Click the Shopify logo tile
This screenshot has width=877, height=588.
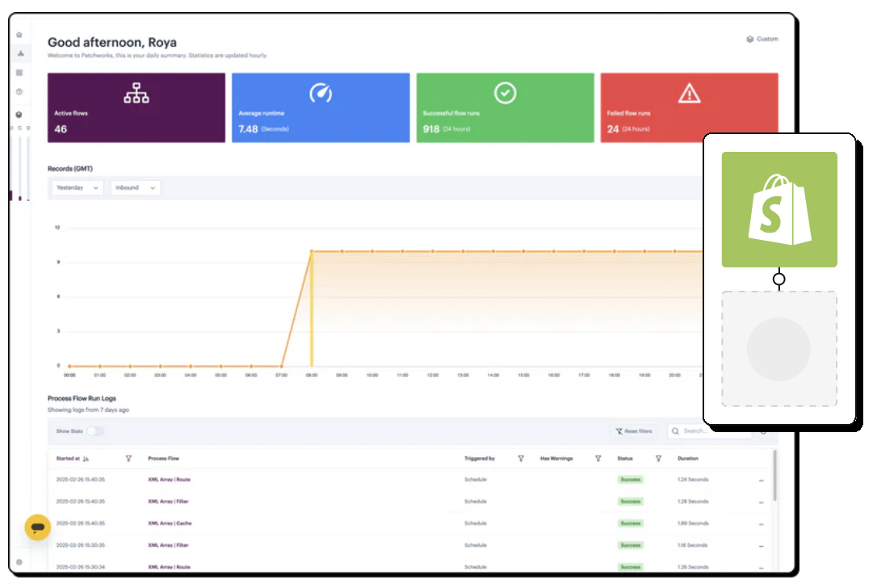(779, 209)
